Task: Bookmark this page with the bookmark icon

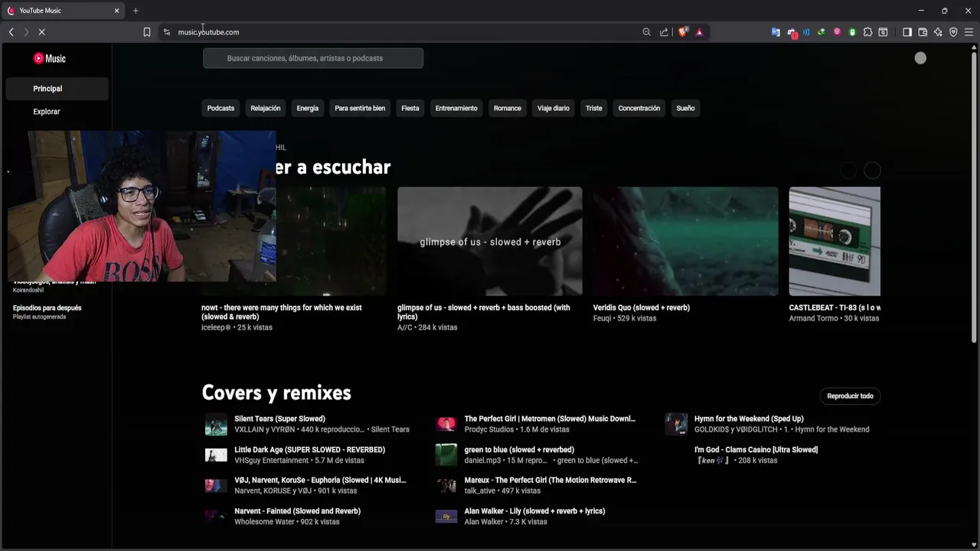Action: (x=146, y=32)
